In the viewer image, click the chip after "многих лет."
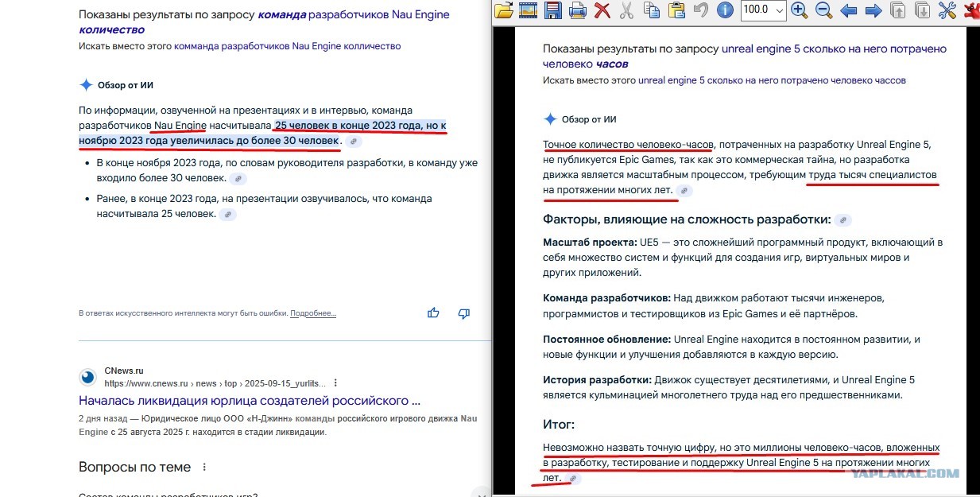 pyautogui.click(x=684, y=191)
